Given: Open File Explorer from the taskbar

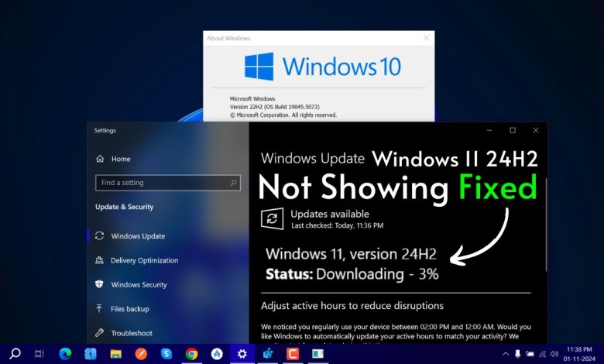Looking at the screenshot, I should [x=115, y=354].
